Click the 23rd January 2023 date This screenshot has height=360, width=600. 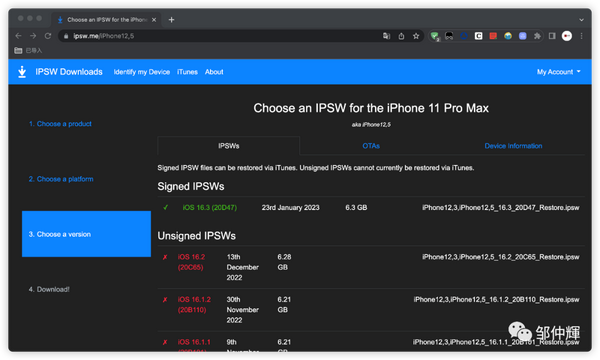click(x=290, y=207)
